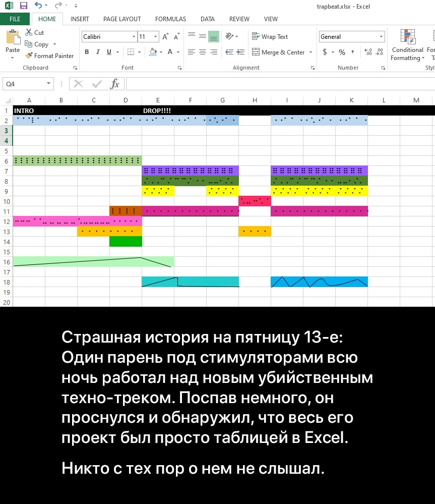
Task: Open the Clipboard group dialog launcher
Action: [x=76, y=68]
